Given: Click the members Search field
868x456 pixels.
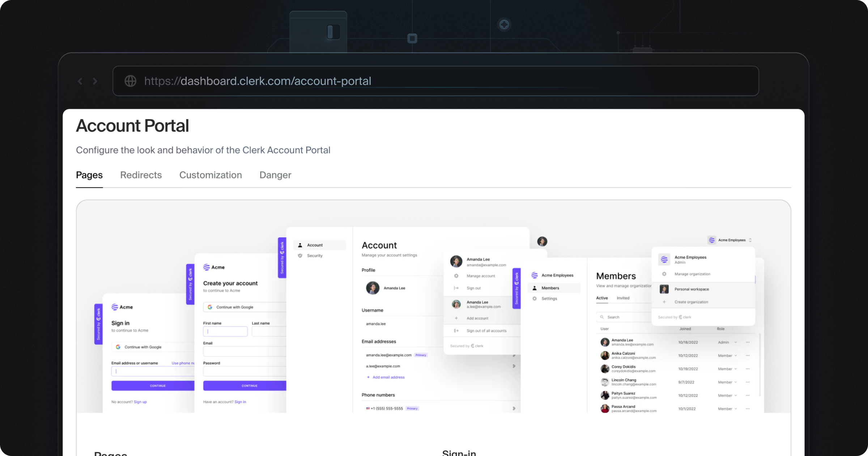Looking at the screenshot, I should click(x=624, y=317).
